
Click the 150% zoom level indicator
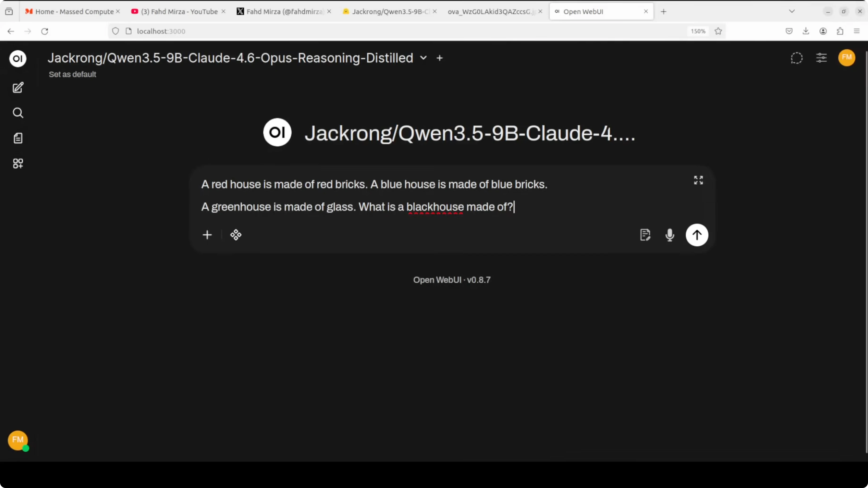pos(698,31)
